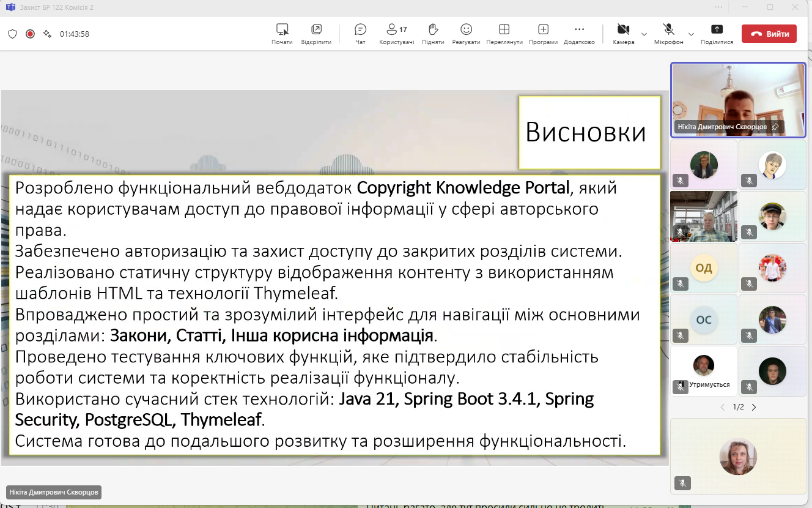The width and height of the screenshot is (812, 508).
Task: Expand camera options dropdown arrow
Action: [x=644, y=34]
